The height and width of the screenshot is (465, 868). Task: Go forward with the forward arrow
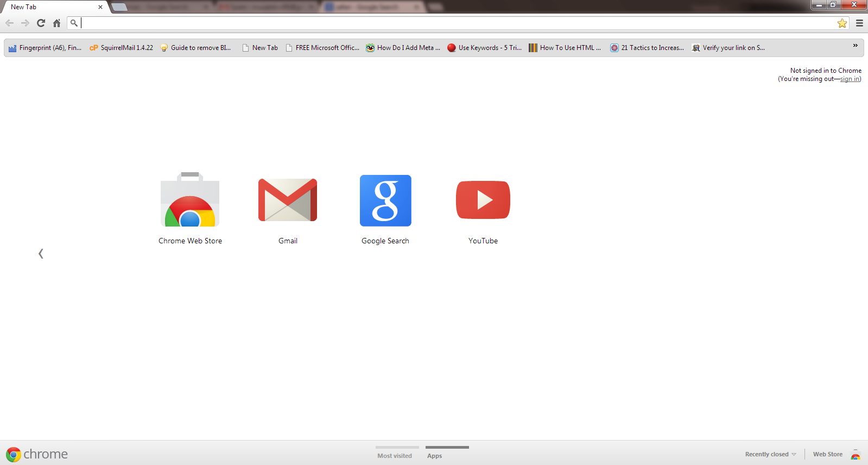(25, 23)
